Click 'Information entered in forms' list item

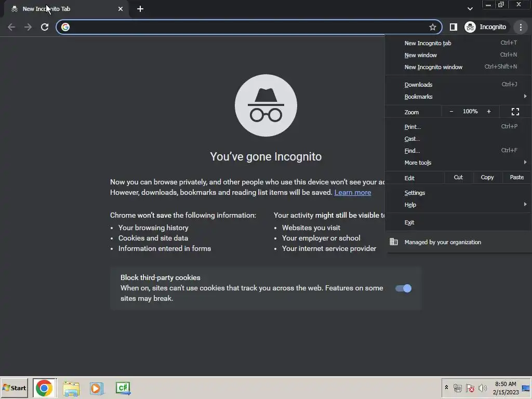click(x=165, y=249)
